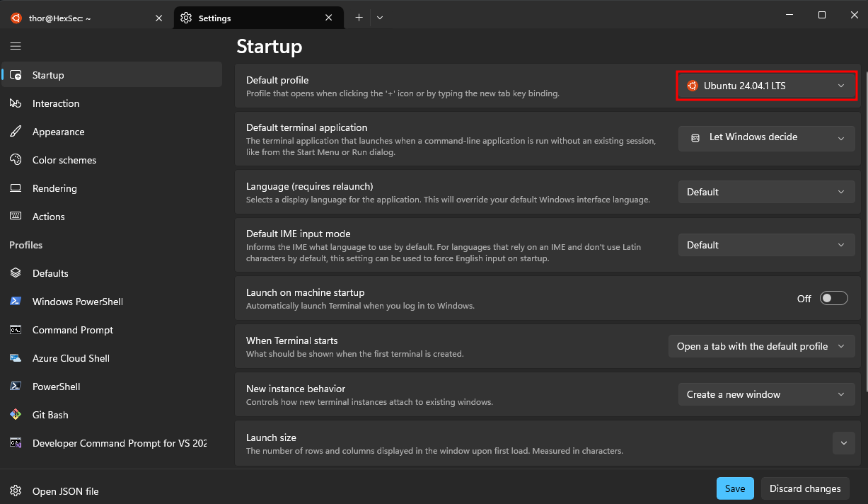Click the Color schemes palette icon

tap(16, 160)
